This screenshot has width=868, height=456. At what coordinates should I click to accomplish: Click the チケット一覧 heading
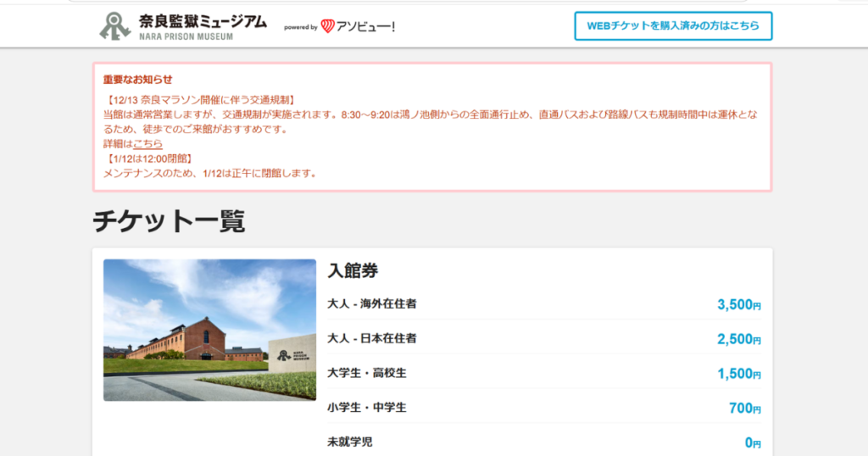[169, 221]
